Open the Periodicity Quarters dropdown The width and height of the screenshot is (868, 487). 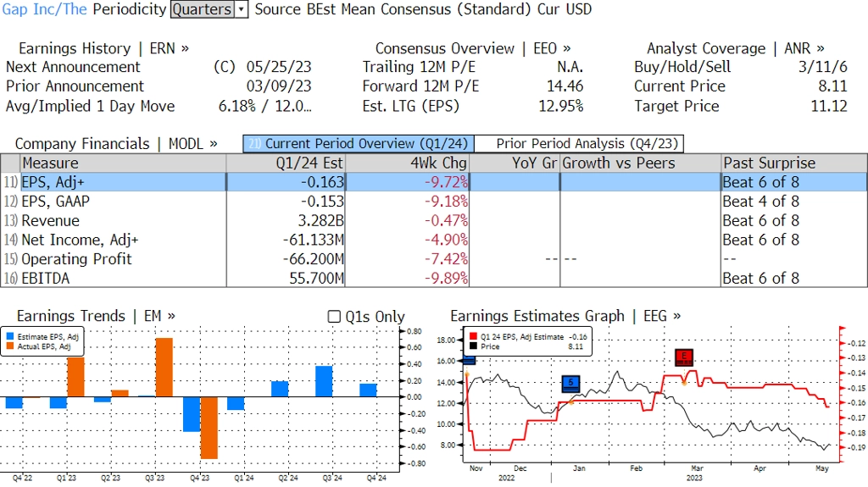coord(209,9)
